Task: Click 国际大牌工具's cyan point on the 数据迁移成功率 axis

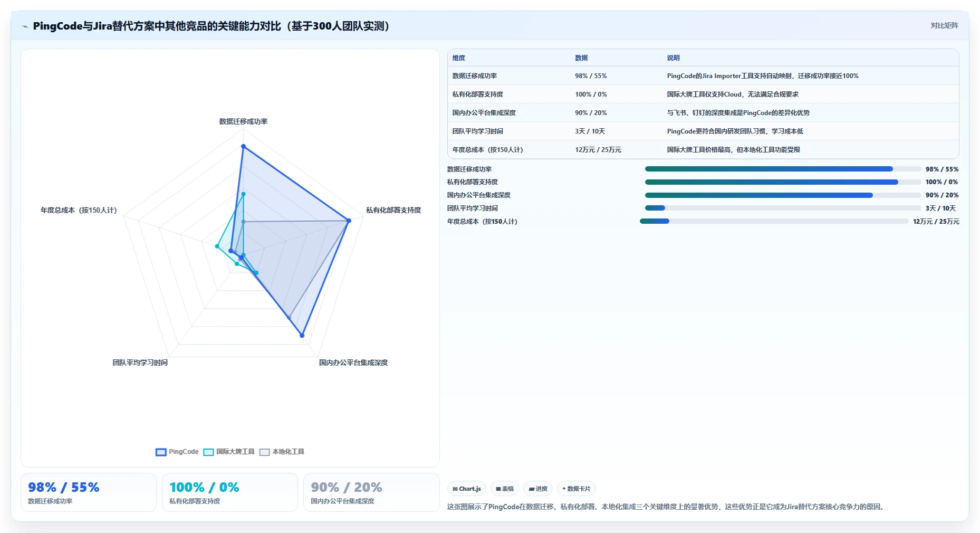Action: 243,194
